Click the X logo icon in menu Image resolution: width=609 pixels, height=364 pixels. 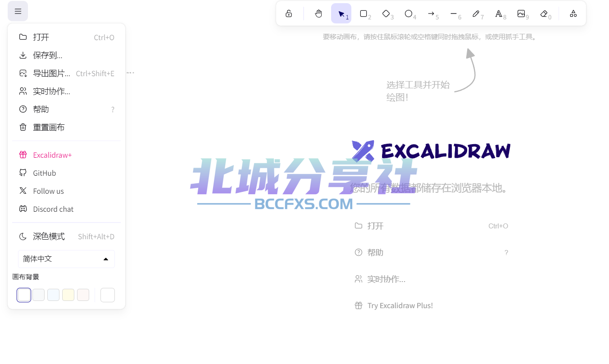(x=23, y=191)
